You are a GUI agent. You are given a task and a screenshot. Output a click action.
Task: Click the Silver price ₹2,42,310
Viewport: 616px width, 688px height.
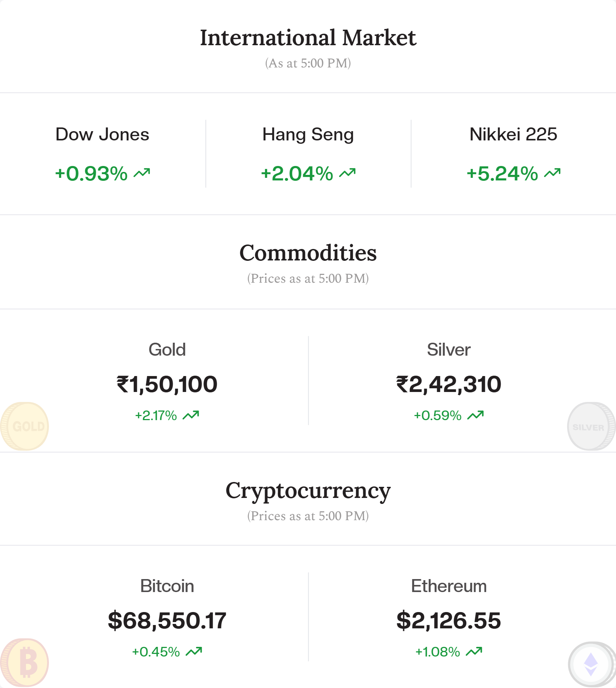click(449, 384)
